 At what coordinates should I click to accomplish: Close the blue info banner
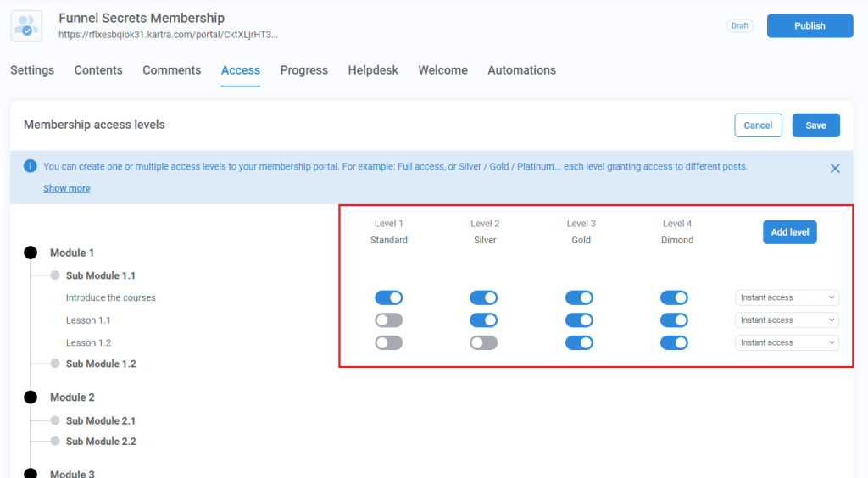click(x=835, y=168)
